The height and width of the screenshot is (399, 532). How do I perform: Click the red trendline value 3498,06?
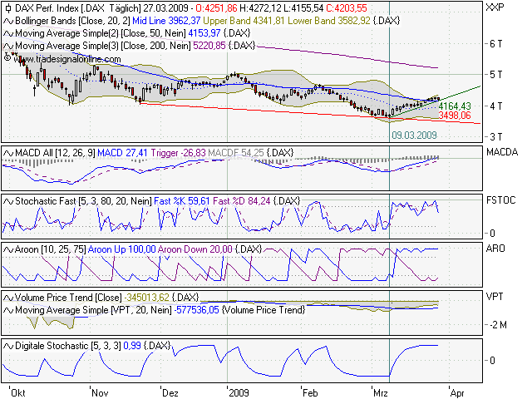coord(455,116)
